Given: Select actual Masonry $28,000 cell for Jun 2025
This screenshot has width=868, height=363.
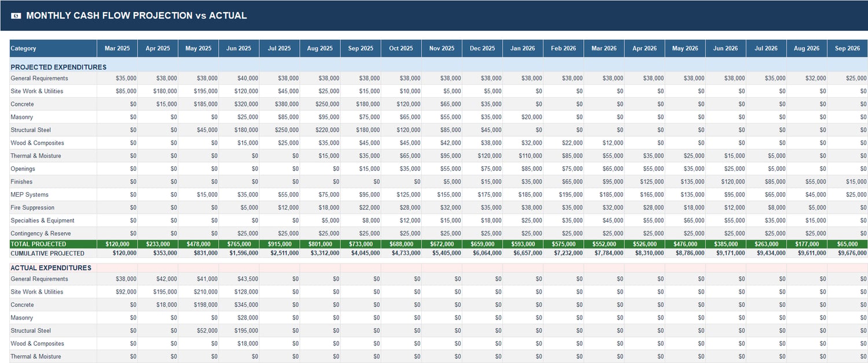Looking at the screenshot, I should tap(239, 318).
